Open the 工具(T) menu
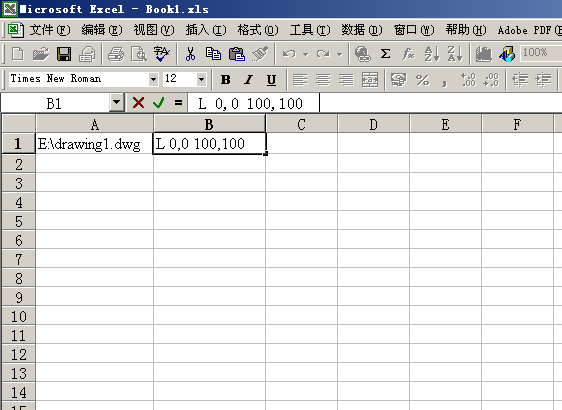The width and height of the screenshot is (562, 410). pos(310,30)
